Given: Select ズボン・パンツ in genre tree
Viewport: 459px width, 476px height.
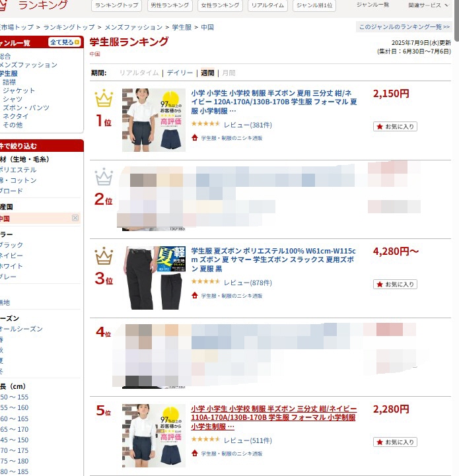Looking at the screenshot, I should point(26,108).
